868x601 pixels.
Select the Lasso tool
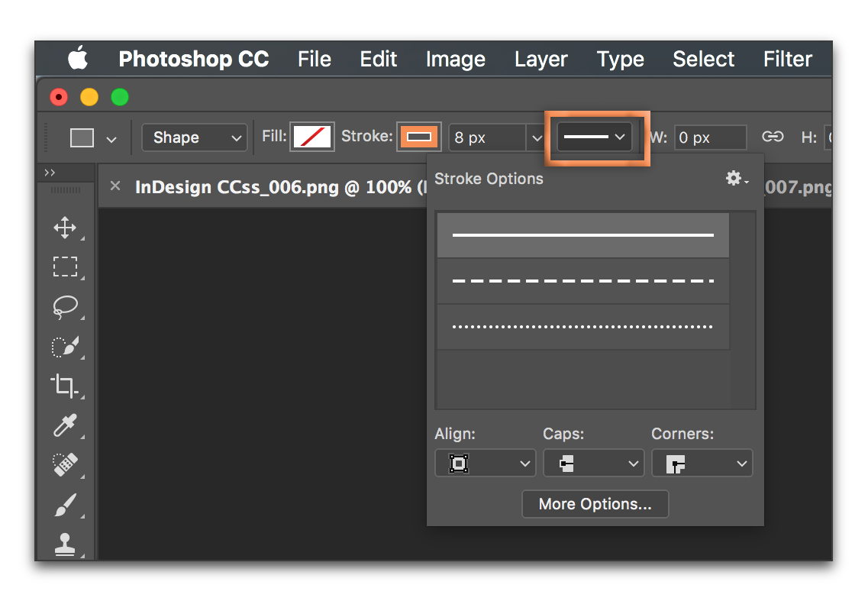tap(65, 307)
